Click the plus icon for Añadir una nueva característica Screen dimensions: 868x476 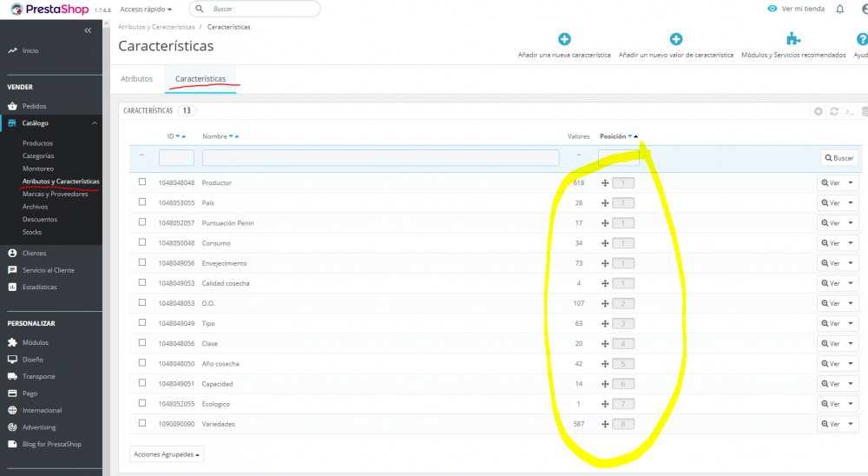[x=564, y=39]
